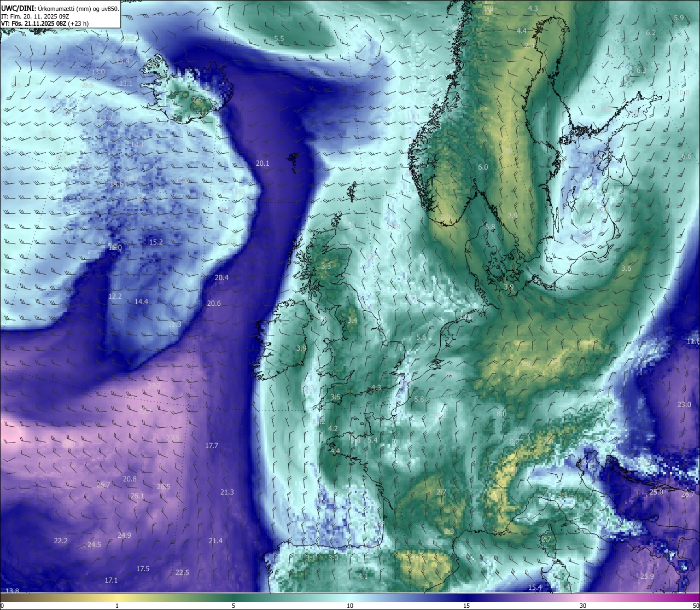This screenshot has height=610, width=700.
Task: Click the 21.4 value label
Action: click(x=215, y=541)
